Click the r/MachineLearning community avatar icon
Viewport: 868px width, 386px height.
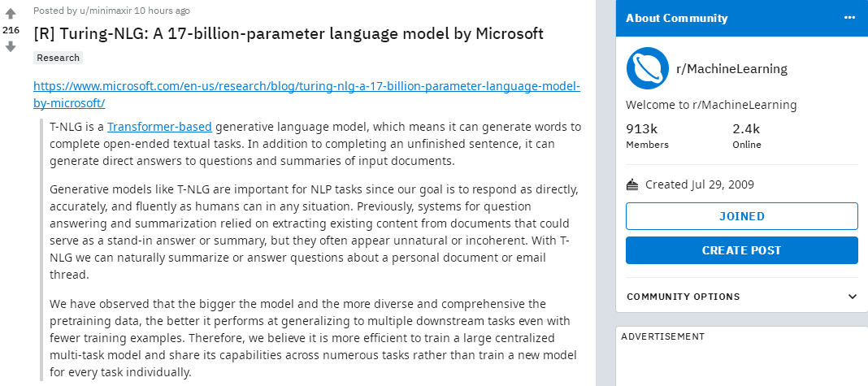pos(647,68)
